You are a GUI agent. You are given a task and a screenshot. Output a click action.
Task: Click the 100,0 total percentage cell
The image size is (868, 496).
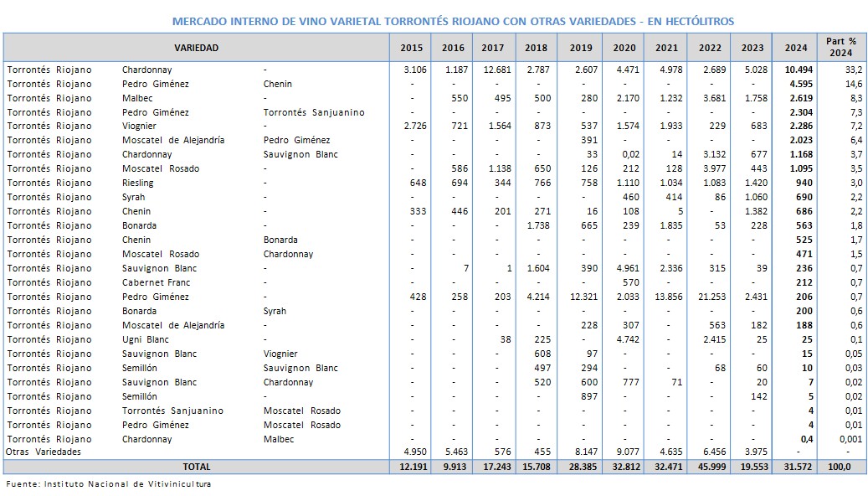point(841,466)
